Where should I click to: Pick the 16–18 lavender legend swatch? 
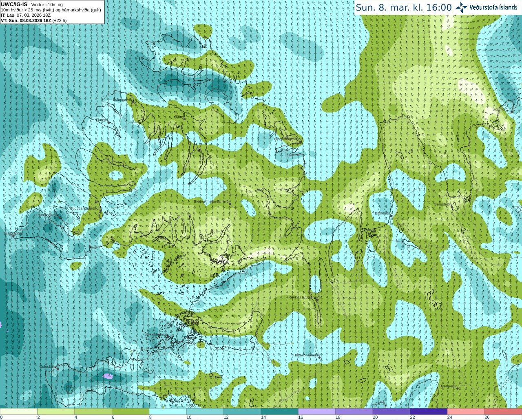coord(317,411)
